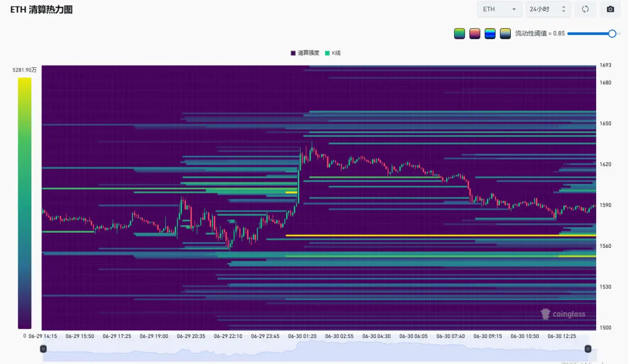Image resolution: width=628 pixels, height=364 pixels.
Task: Click the 06-30 04:30 time label
Action: click(x=376, y=336)
